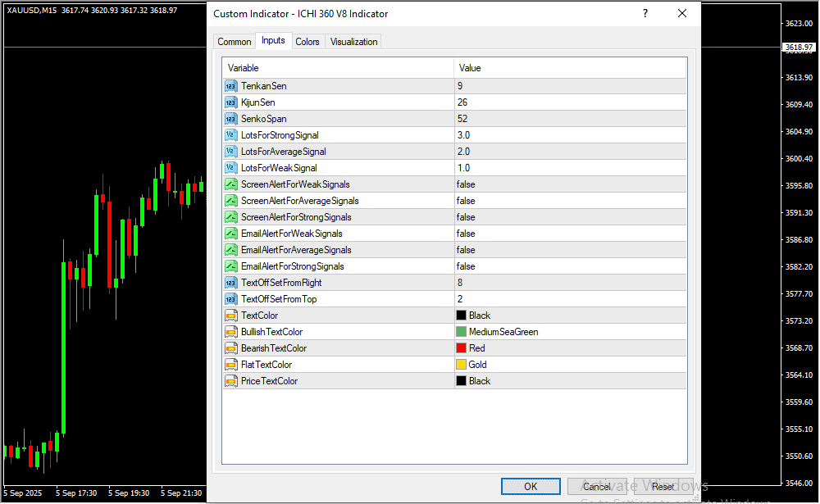Screen dimensions: 820x504
Task: Switch to the Colors tab
Action: pos(307,42)
